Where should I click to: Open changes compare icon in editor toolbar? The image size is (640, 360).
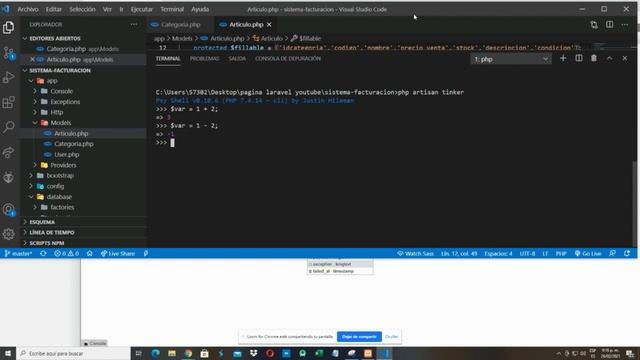[594, 24]
